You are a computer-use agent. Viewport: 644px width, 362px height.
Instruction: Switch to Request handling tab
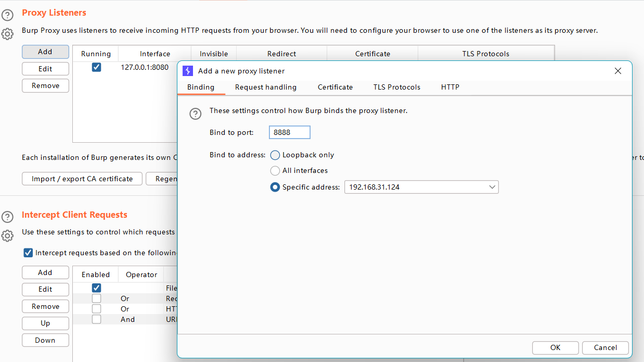[266, 87]
